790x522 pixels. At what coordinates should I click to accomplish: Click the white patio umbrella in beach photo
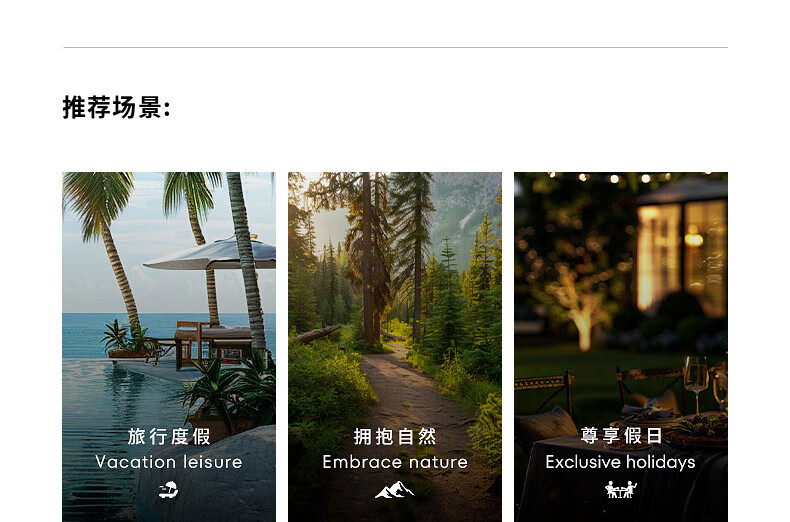coord(212,254)
